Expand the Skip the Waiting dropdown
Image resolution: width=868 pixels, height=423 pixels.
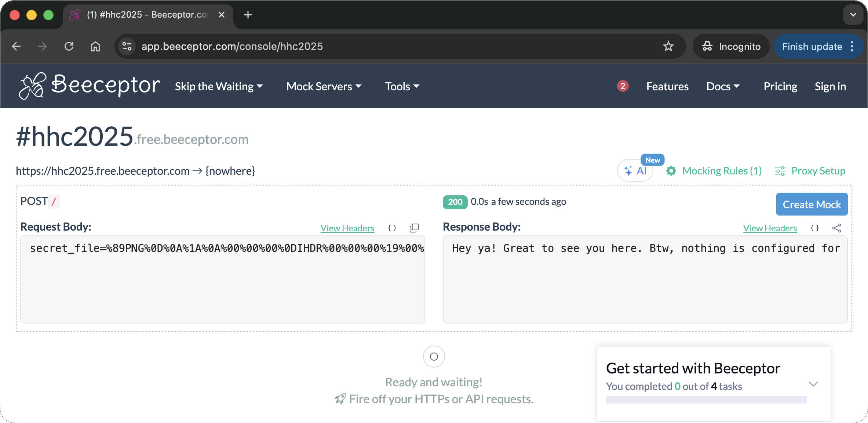pyautogui.click(x=219, y=86)
